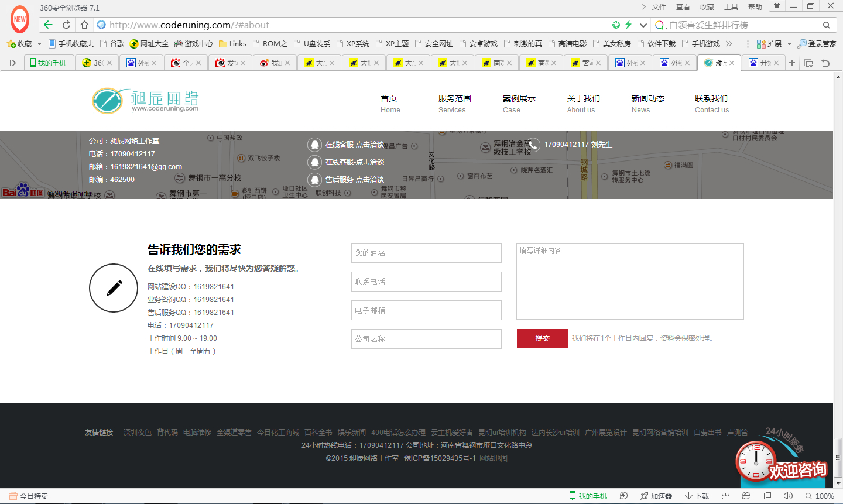Viewport: 843px width, 504px height.
Task: Go back with the green arrow button
Action: [x=48, y=25]
